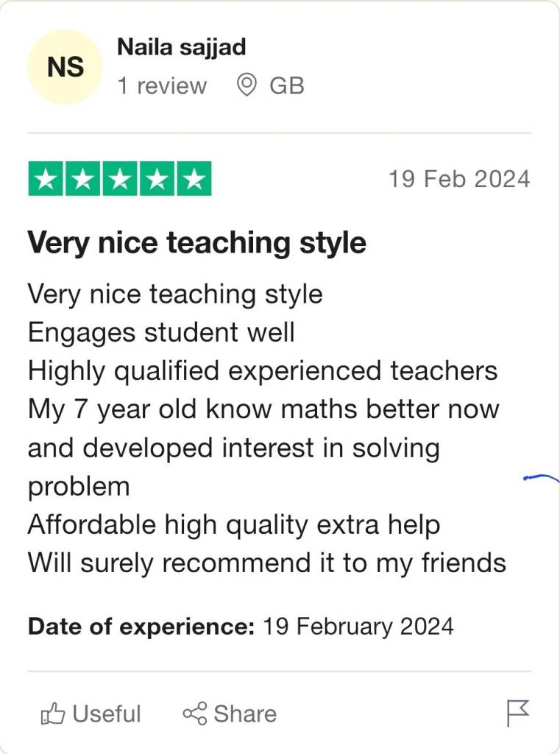Image resolution: width=560 pixels, height=754 pixels.
Task: Click the third green rating star
Action: point(120,179)
